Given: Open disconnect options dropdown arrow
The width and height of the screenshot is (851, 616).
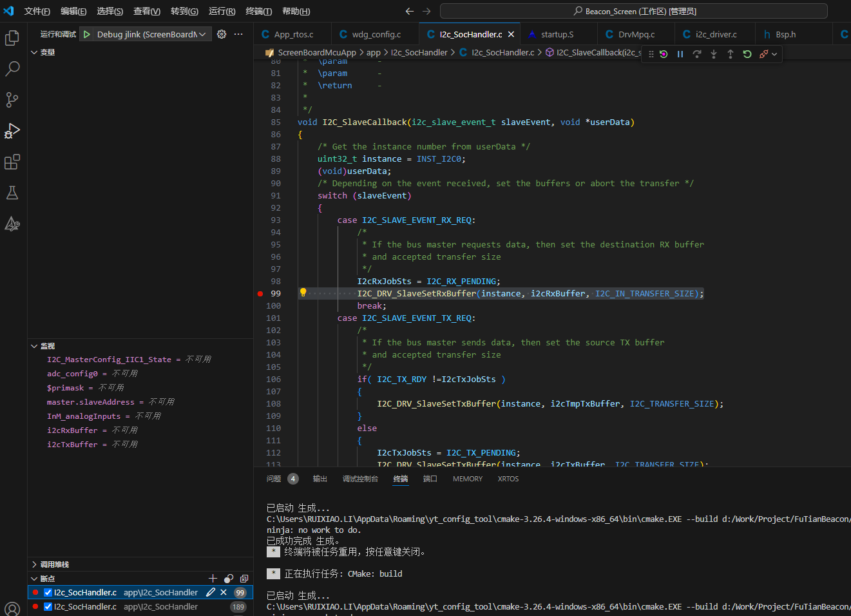Looking at the screenshot, I should pyautogui.click(x=774, y=54).
